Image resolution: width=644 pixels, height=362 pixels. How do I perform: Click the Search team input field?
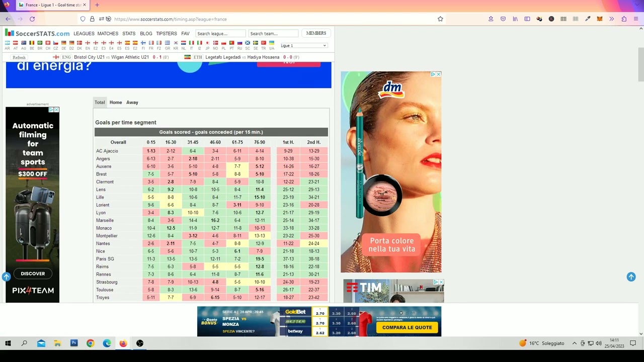pyautogui.click(x=274, y=34)
